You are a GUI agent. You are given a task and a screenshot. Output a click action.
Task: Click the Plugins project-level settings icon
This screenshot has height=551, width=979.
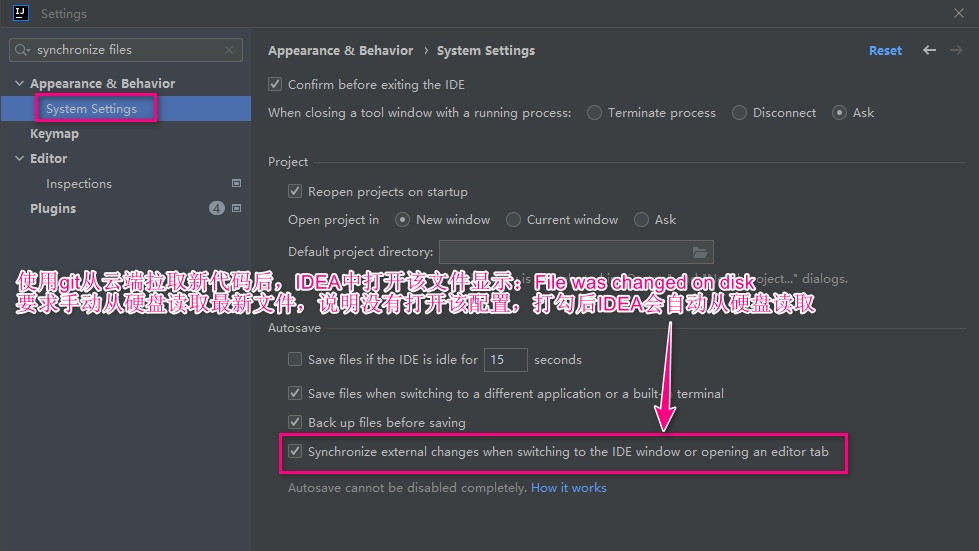[x=237, y=208]
